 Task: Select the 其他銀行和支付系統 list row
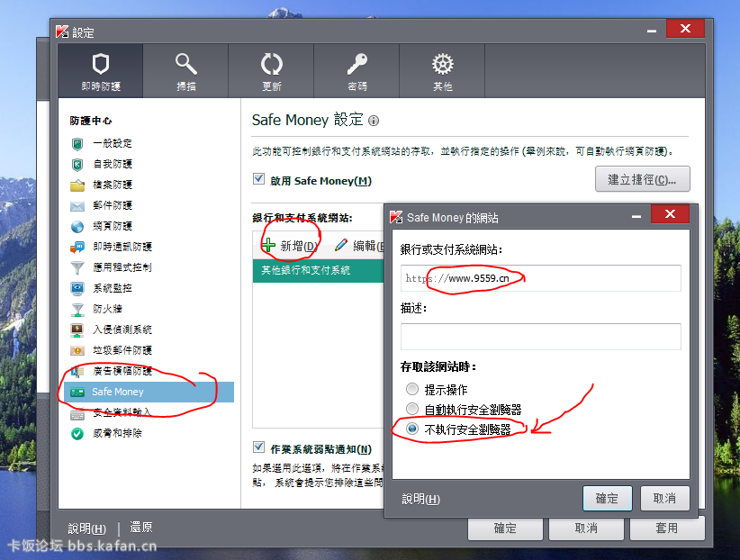319,271
